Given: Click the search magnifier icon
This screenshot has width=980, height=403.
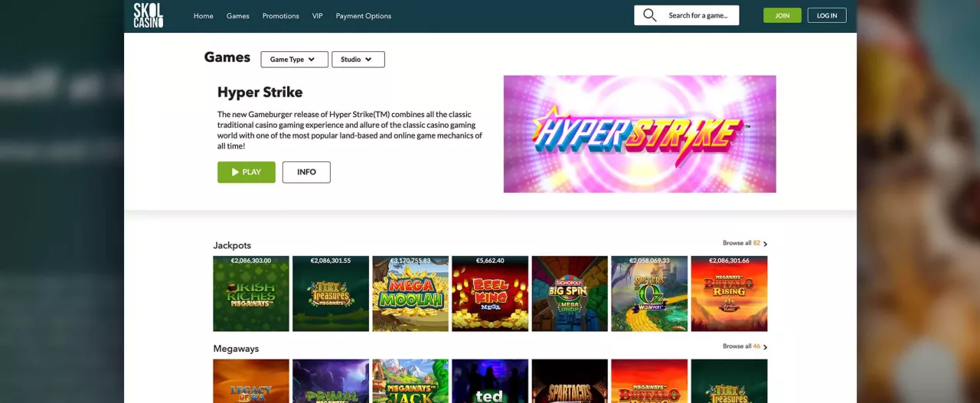Looking at the screenshot, I should (650, 15).
